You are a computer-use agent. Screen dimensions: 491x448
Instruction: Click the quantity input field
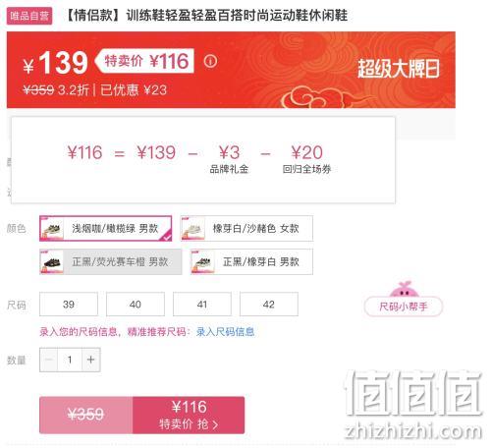pyautogui.click(x=70, y=360)
